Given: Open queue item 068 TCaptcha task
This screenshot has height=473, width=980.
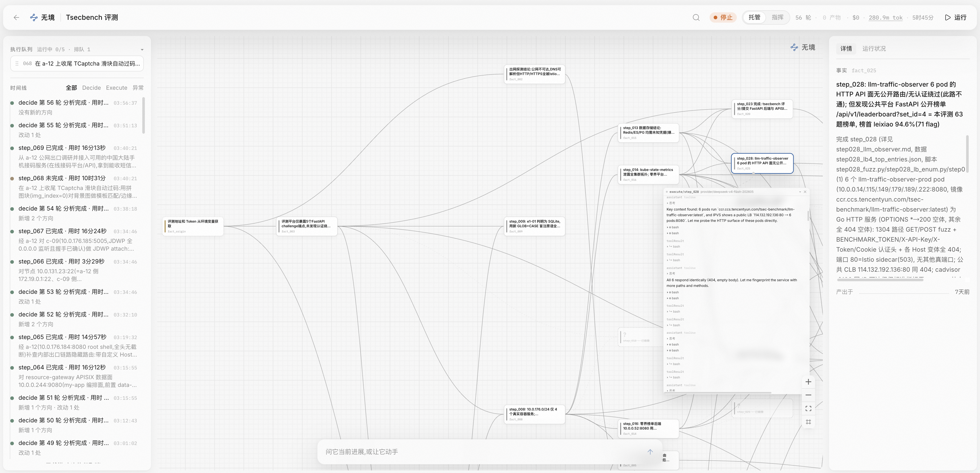Looking at the screenshot, I should [x=77, y=63].
